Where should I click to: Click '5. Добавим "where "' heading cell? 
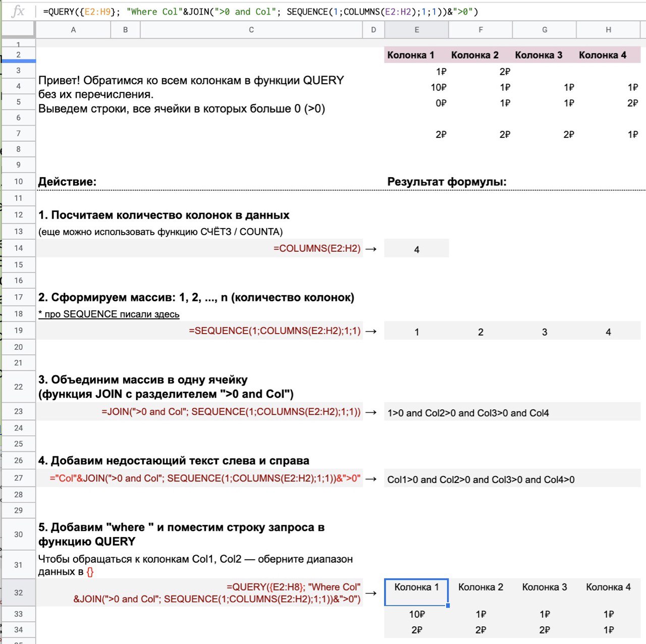click(181, 534)
